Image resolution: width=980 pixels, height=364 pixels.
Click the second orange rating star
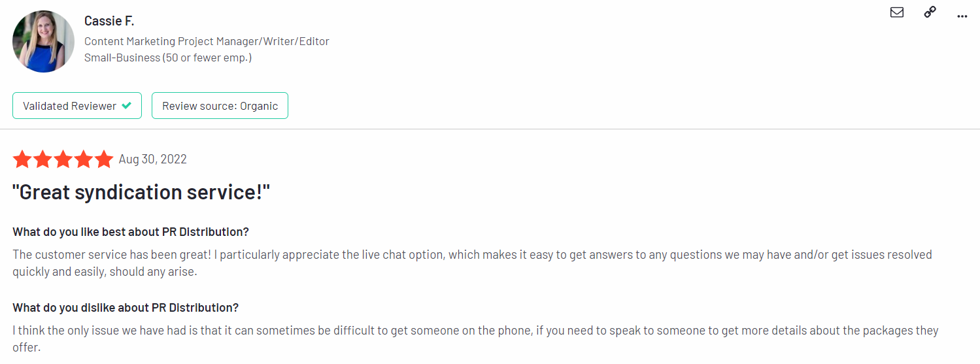coord(42,159)
